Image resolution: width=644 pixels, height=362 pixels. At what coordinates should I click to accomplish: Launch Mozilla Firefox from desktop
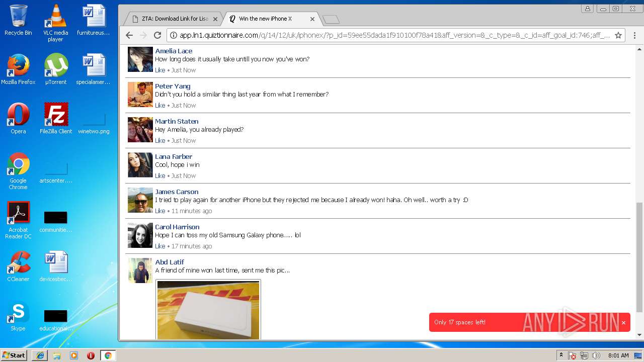click(18, 69)
